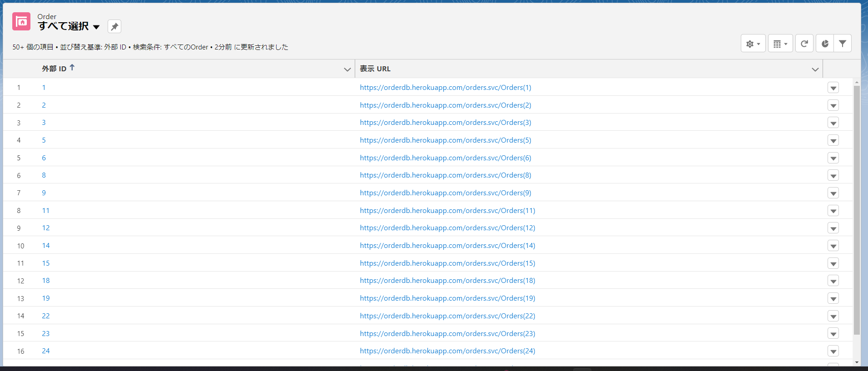Open row actions for Orders(5)
The image size is (868, 371).
pyautogui.click(x=833, y=140)
